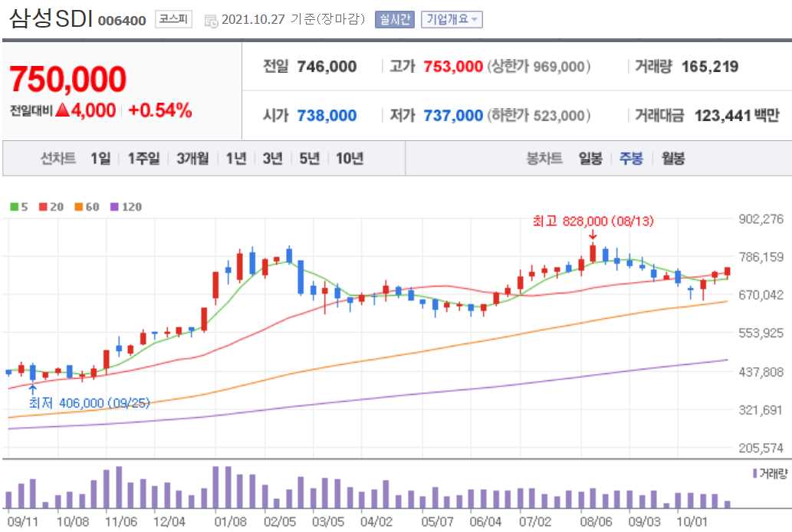This screenshot has height=532, width=792.
Task: Click the calendar icon beside the 2021.10.27 date
Action: point(211,20)
